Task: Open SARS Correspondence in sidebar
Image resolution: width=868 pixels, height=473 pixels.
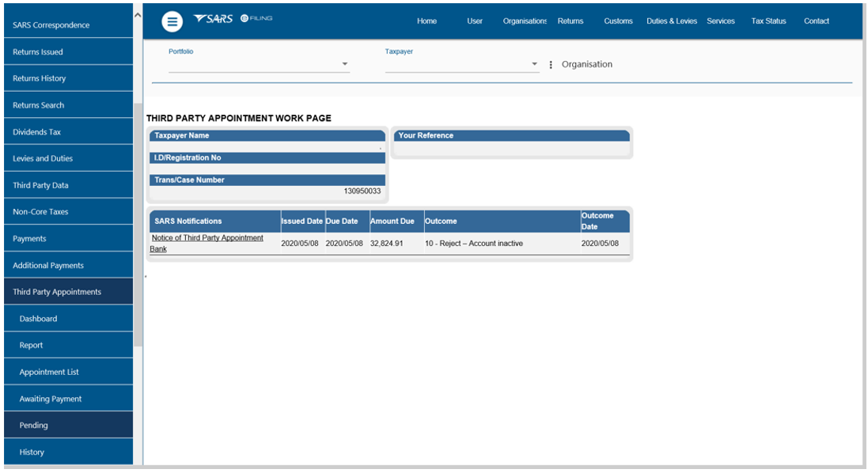Action: (x=51, y=25)
